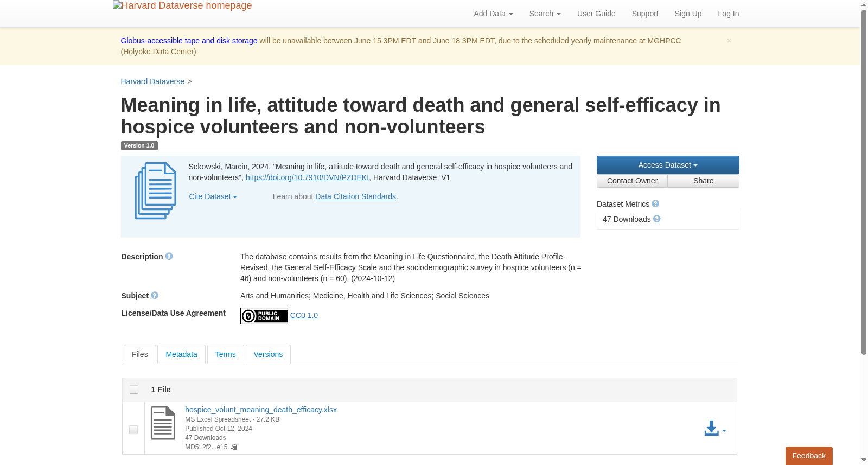Click the 47 Downloads help icon

tap(657, 219)
